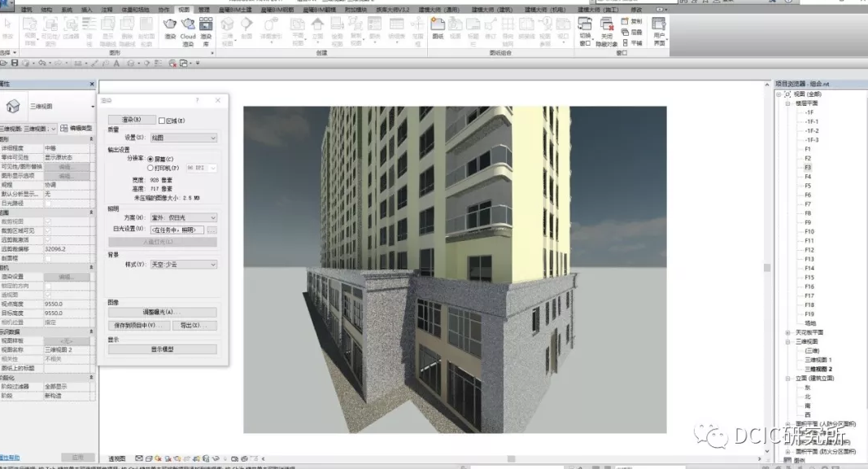Click the 切换窗口 switch windows icon
Screen dimensions: 868x469
tap(585, 31)
